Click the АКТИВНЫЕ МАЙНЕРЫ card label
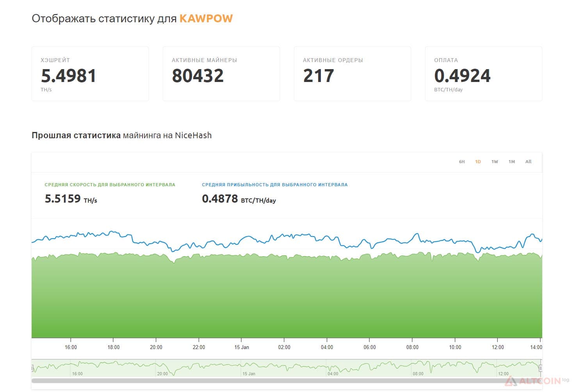The width and height of the screenshot is (575, 392). [x=205, y=60]
